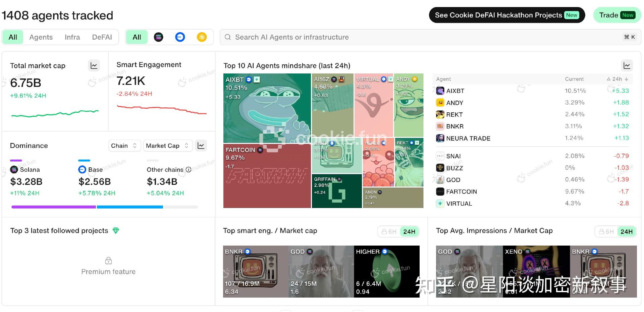
Task: Open REKT tile in mindshare treemap
Action: tap(409, 162)
